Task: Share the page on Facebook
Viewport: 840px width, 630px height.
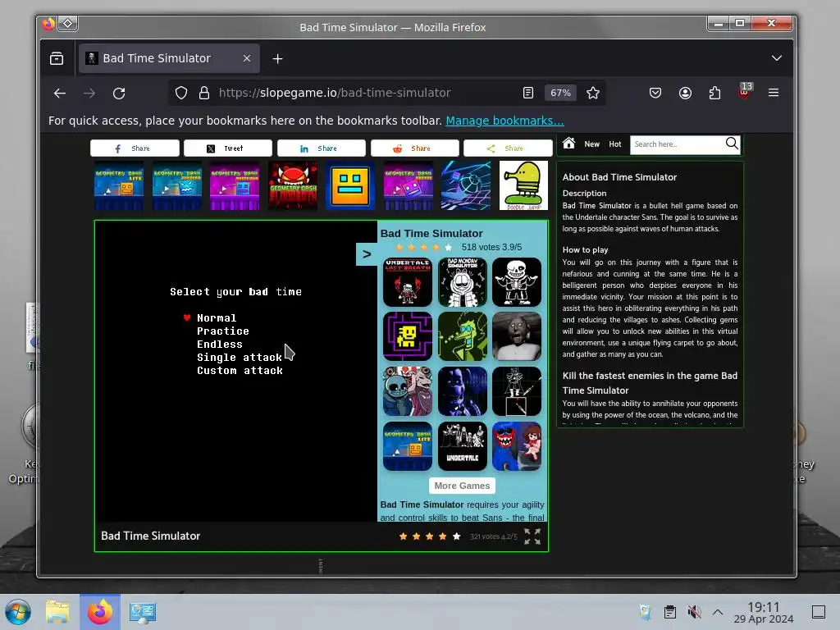Action: pyautogui.click(x=135, y=148)
